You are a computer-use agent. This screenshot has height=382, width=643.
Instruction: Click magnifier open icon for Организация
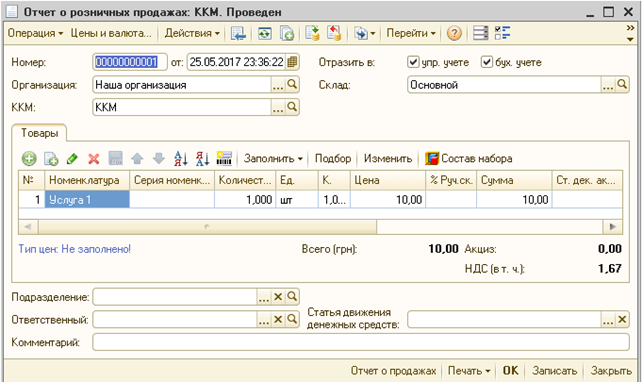pos(292,84)
